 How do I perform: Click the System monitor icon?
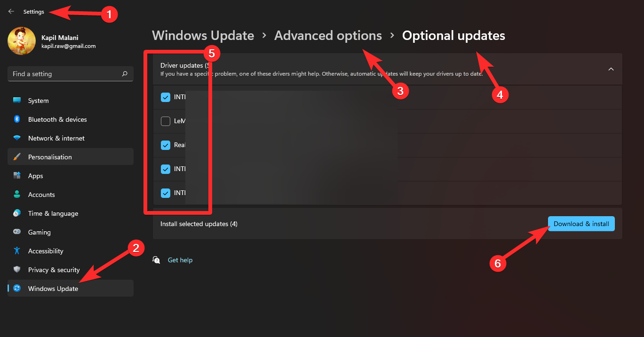(x=17, y=101)
